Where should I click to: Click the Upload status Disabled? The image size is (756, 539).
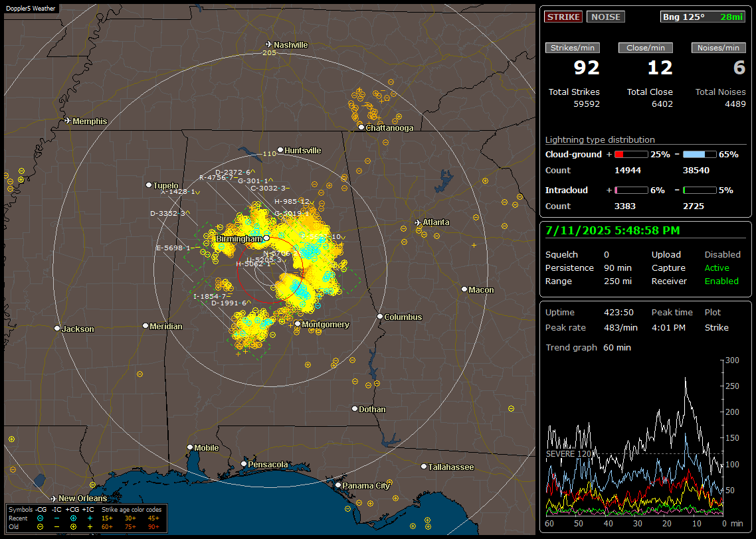coord(722,254)
